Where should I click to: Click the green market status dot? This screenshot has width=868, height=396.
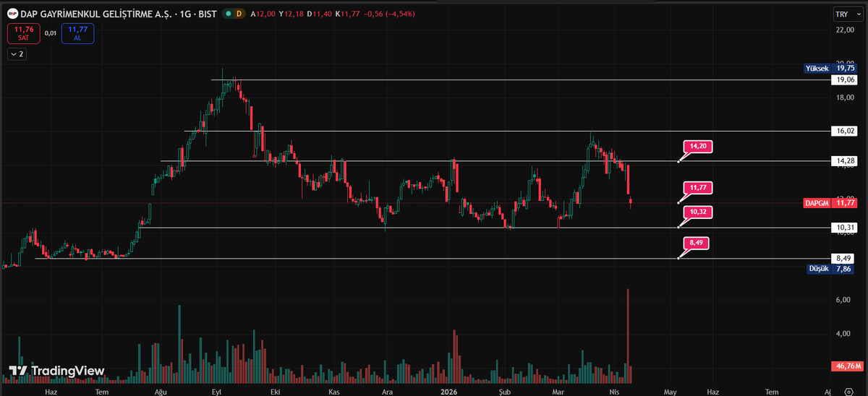click(x=229, y=14)
